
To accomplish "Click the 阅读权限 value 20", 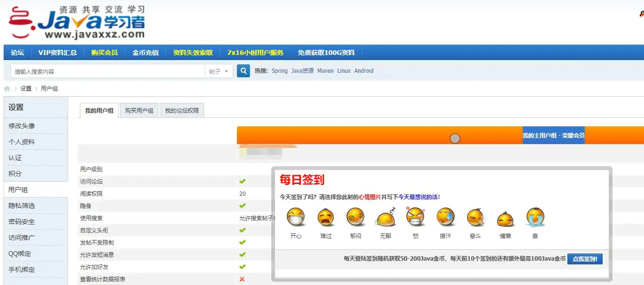I will pos(243,193).
